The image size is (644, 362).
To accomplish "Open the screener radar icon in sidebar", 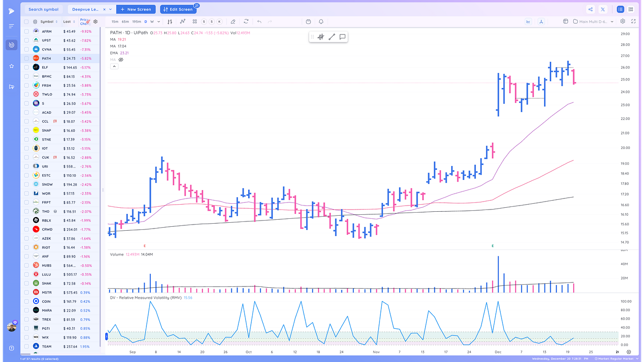I will [x=11, y=45].
